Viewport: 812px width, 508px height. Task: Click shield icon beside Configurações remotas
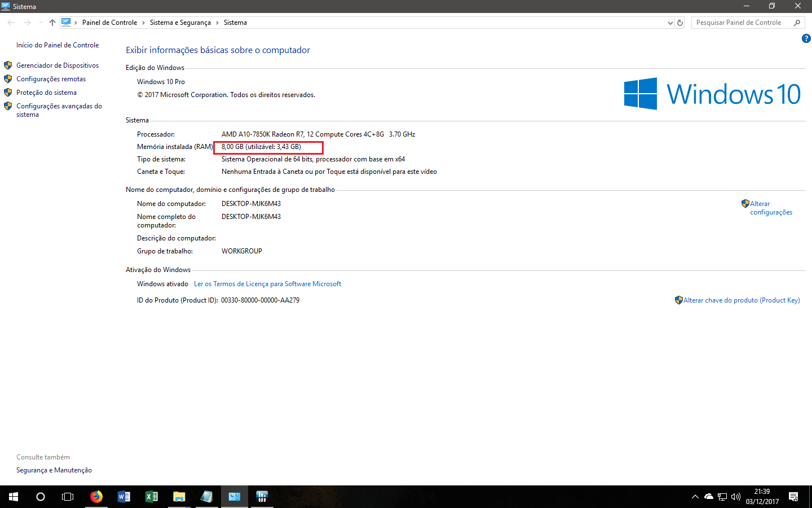tap(8, 79)
